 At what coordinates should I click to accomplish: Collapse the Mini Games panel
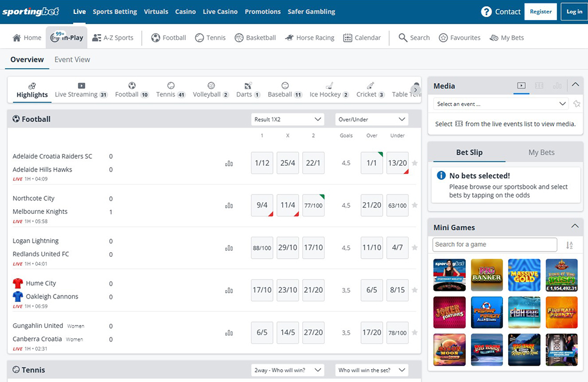tap(574, 226)
